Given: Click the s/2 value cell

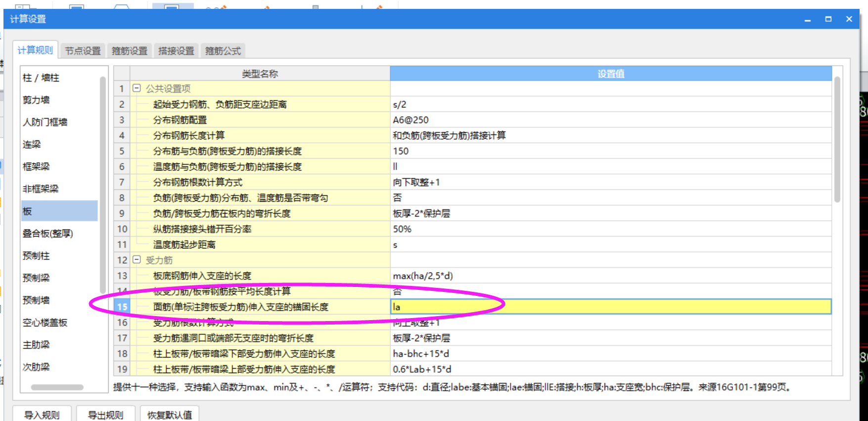Looking at the screenshot, I should (611, 104).
